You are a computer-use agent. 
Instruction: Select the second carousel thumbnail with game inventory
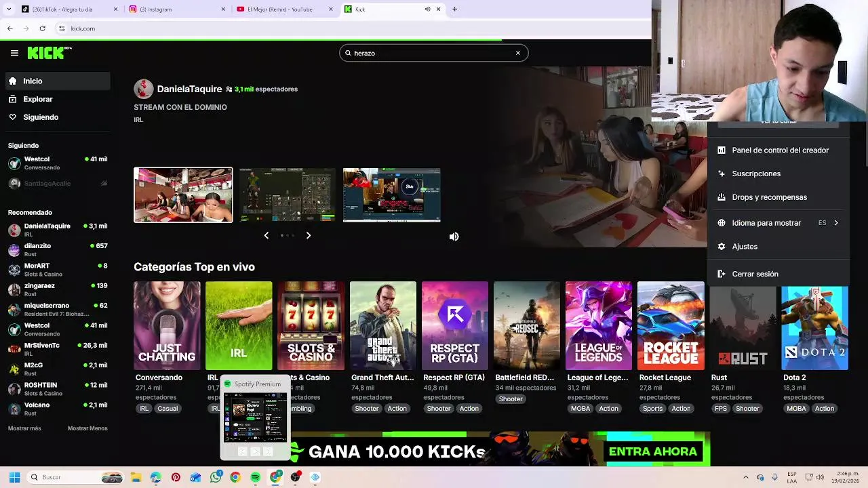(288, 195)
